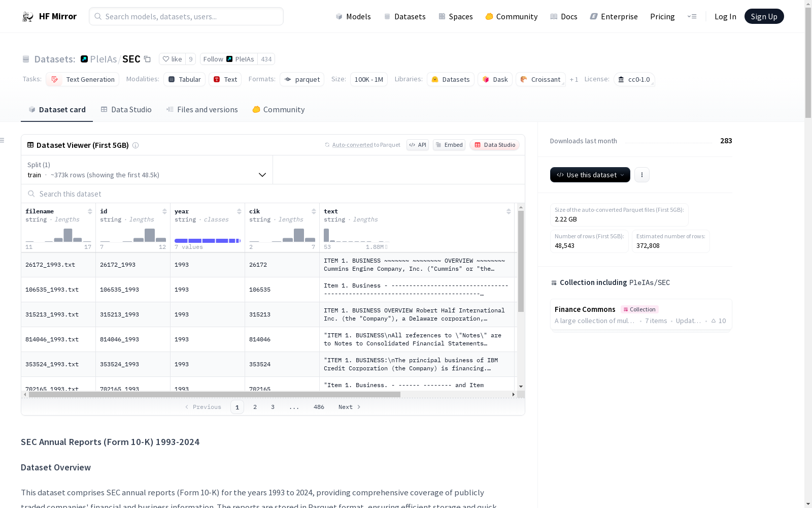
Task: Sort by the year column arrows
Action: [x=239, y=211]
